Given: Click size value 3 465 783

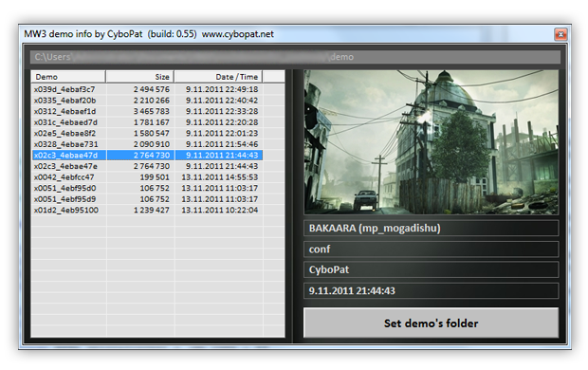Looking at the screenshot, I should [x=152, y=111].
